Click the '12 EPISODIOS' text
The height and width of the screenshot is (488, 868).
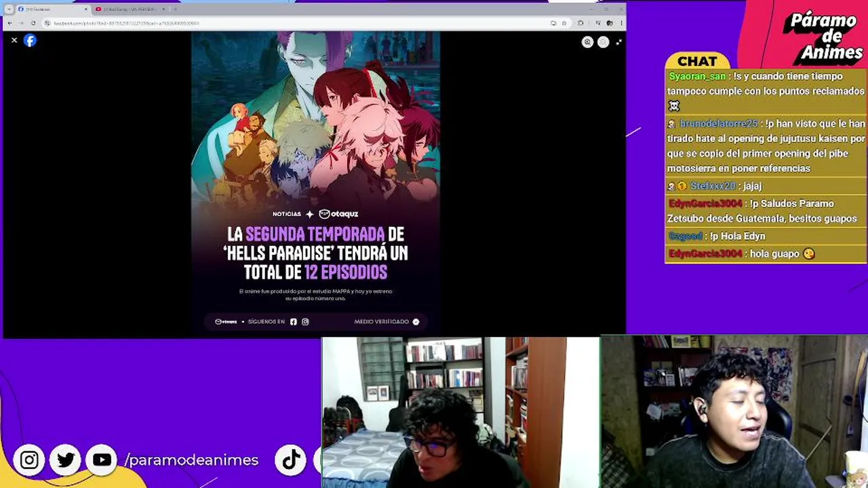pyautogui.click(x=346, y=272)
